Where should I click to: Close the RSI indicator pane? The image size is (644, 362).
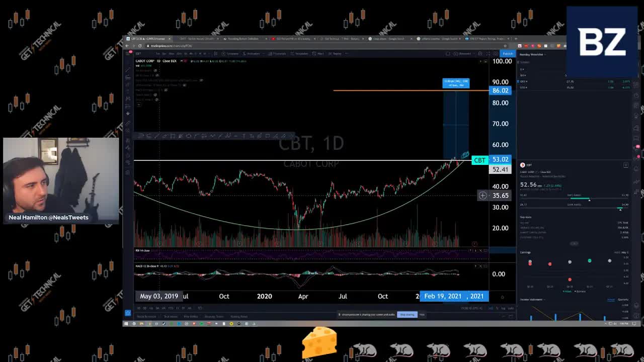pos(480,251)
